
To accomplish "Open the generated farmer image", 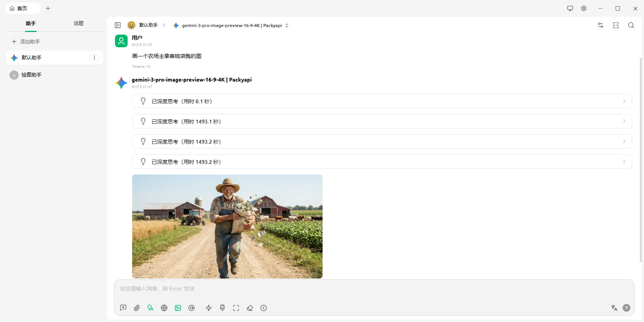I will pos(227,226).
